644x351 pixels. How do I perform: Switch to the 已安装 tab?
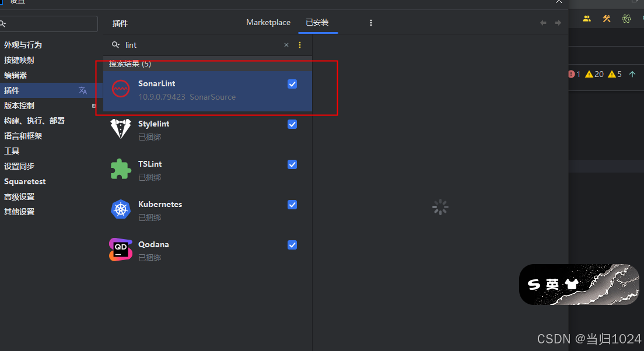pyautogui.click(x=317, y=23)
